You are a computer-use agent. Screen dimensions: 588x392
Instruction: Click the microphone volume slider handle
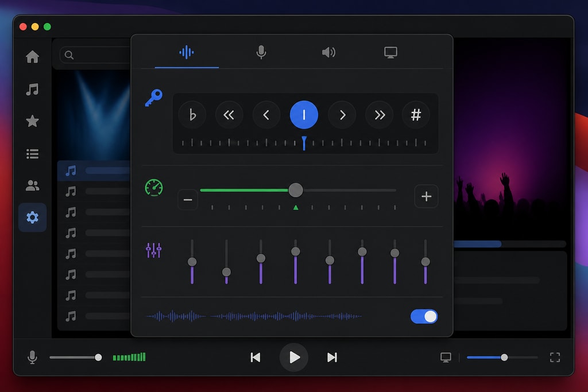click(x=98, y=358)
